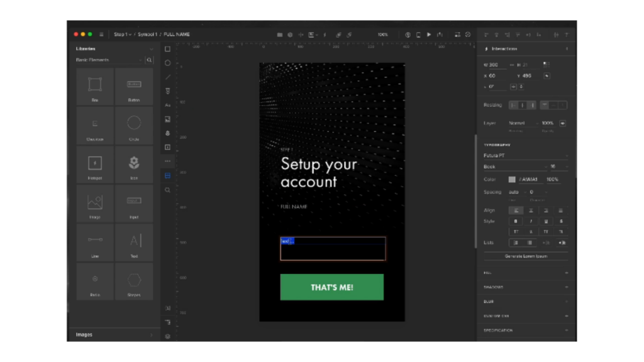Set text alignment to center

click(x=531, y=211)
